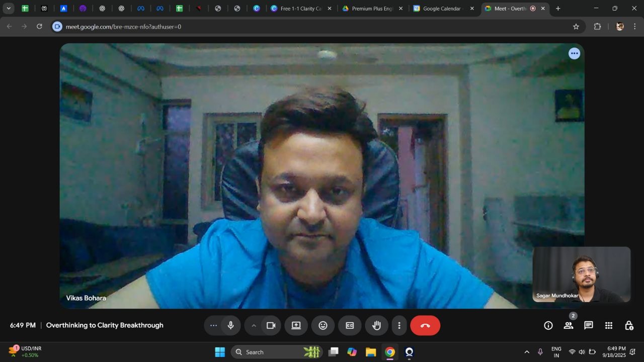Turn on captions with the CC icon
644x362 pixels.
point(349,325)
